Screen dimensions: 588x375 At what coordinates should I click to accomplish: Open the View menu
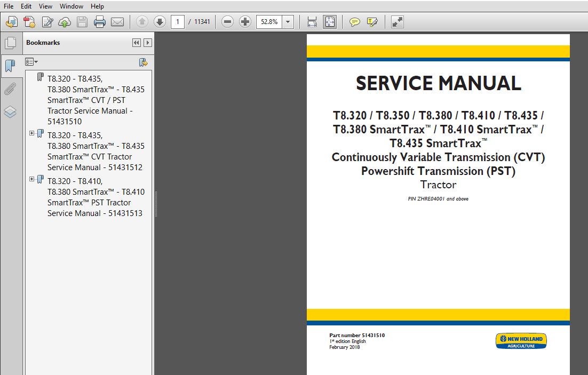(45, 6)
